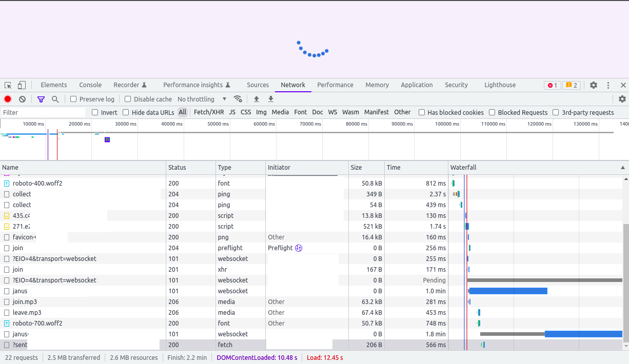The height and width of the screenshot is (364, 629).
Task: Open the network search magnifier
Action: coord(55,99)
